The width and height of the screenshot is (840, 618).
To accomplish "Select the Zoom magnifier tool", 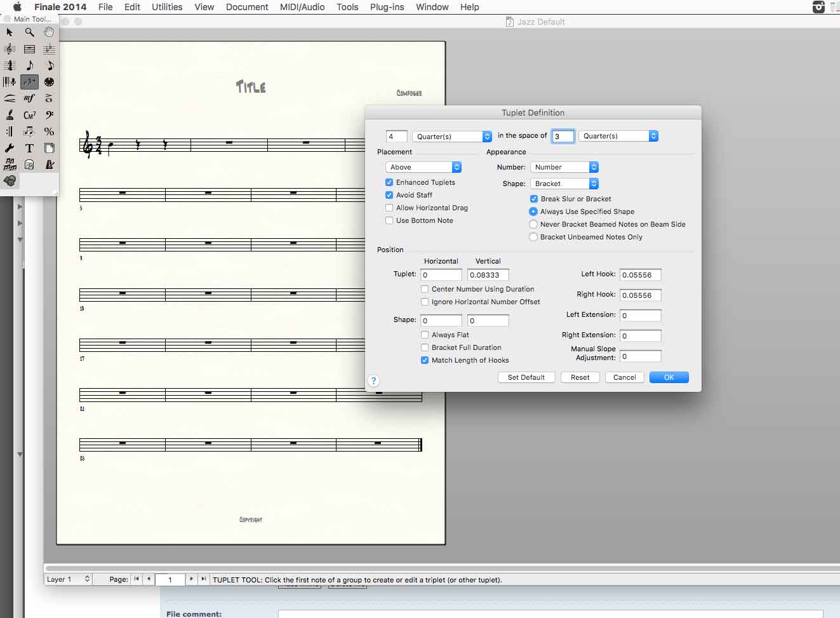I will pos(29,32).
